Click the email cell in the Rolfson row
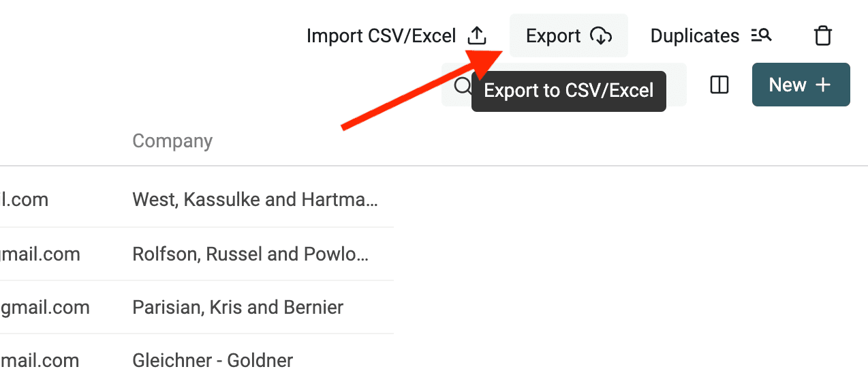The height and width of the screenshot is (382, 868). point(40,254)
